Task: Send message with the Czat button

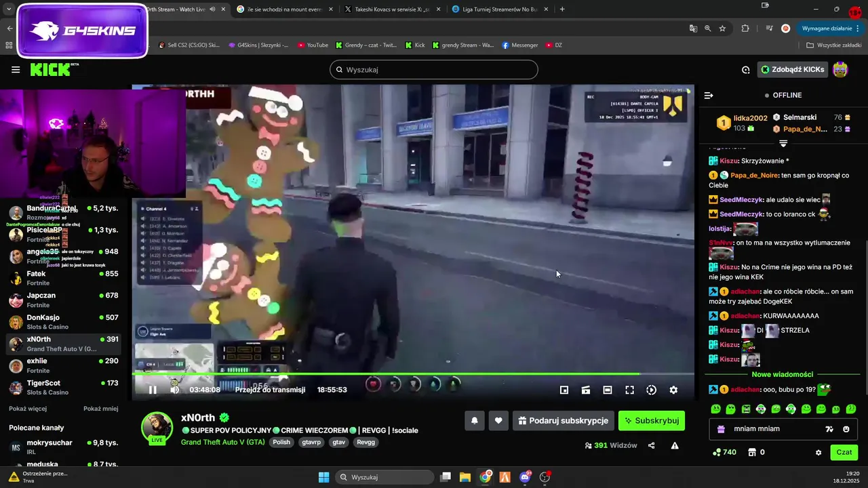Action: coord(844,452)
